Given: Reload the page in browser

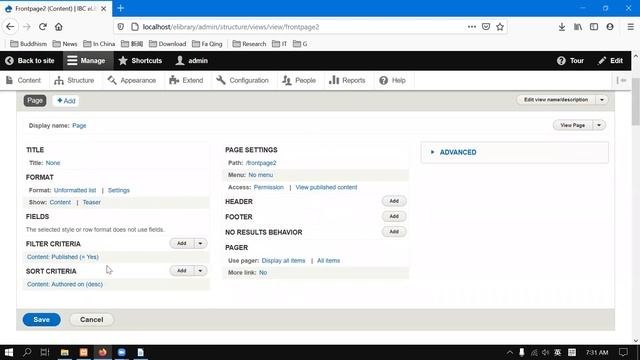Looking at the screenshot, I should point(42,27).
